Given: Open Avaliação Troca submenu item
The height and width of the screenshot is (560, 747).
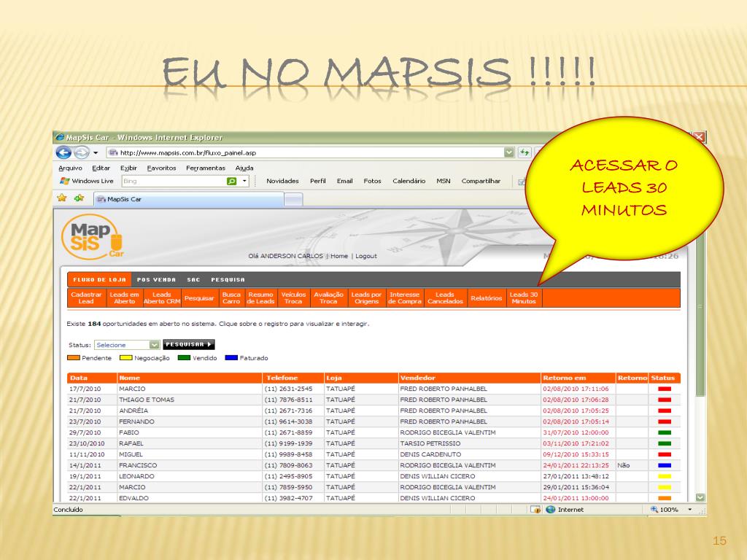Looking at the screenshot, I should click(x=328, y=298).
